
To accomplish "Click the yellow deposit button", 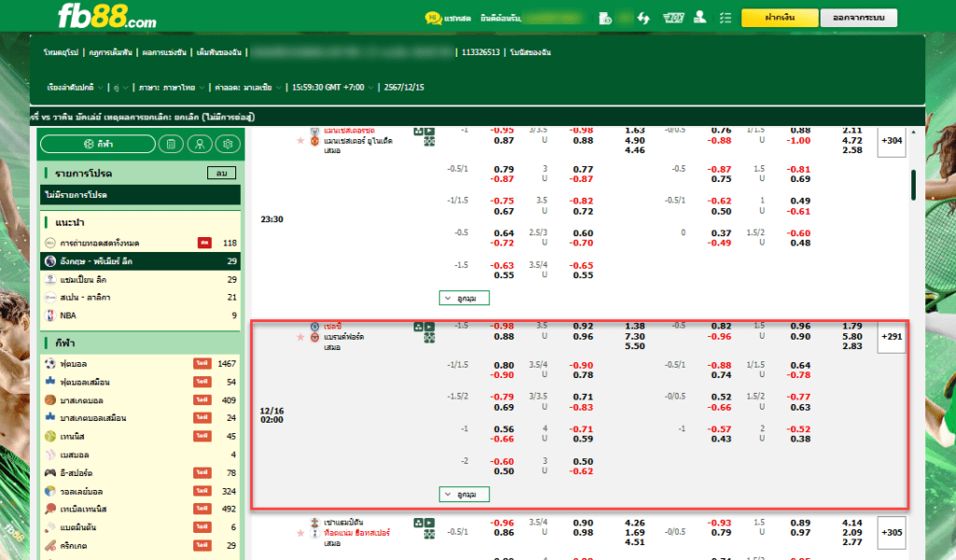I will (780, 18).
